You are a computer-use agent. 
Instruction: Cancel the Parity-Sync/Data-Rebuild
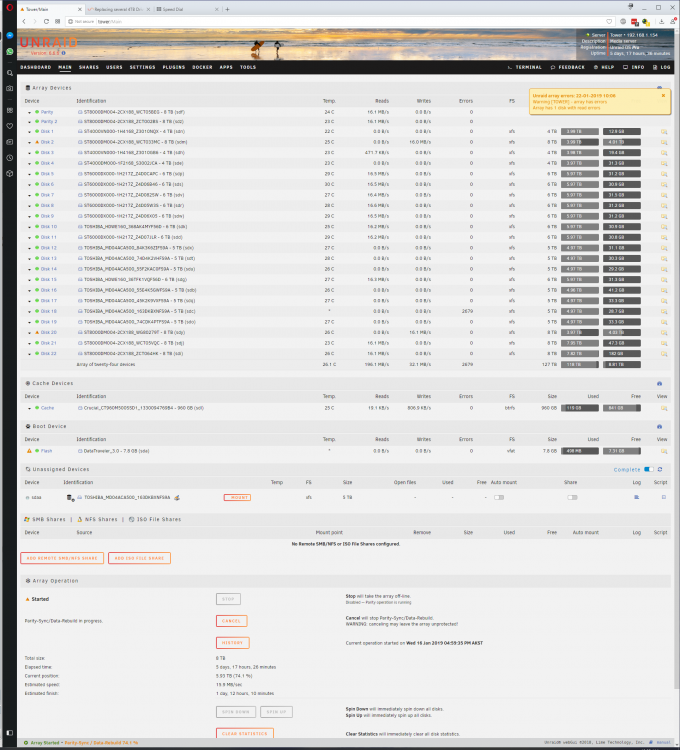(x=231, y=621)
